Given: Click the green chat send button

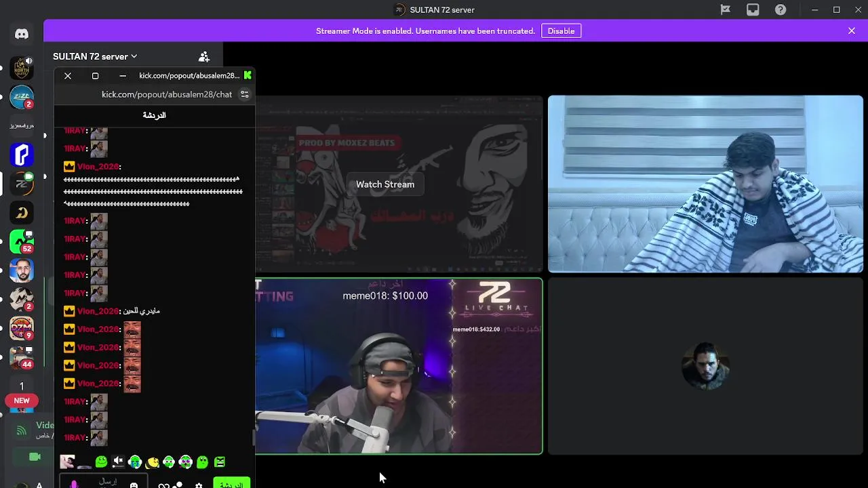Looking at the screenshot, I should click(x=231, y=484).
